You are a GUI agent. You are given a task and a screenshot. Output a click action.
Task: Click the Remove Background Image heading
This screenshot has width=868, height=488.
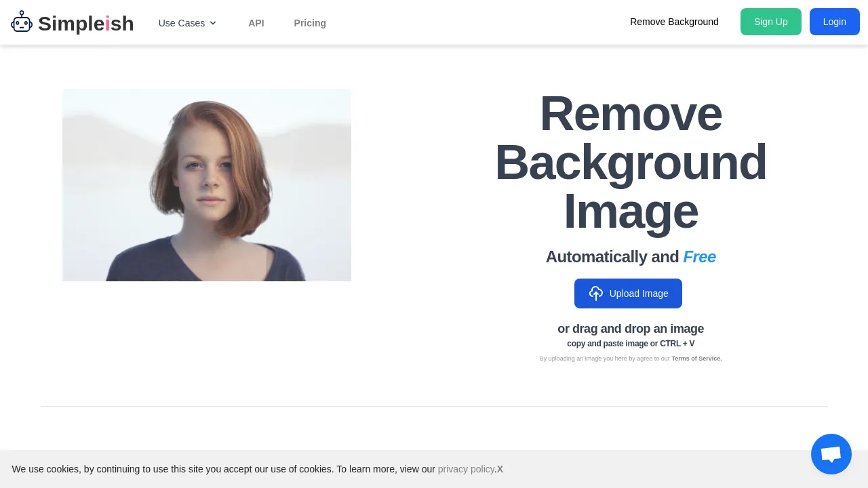(x=631, y=162)
